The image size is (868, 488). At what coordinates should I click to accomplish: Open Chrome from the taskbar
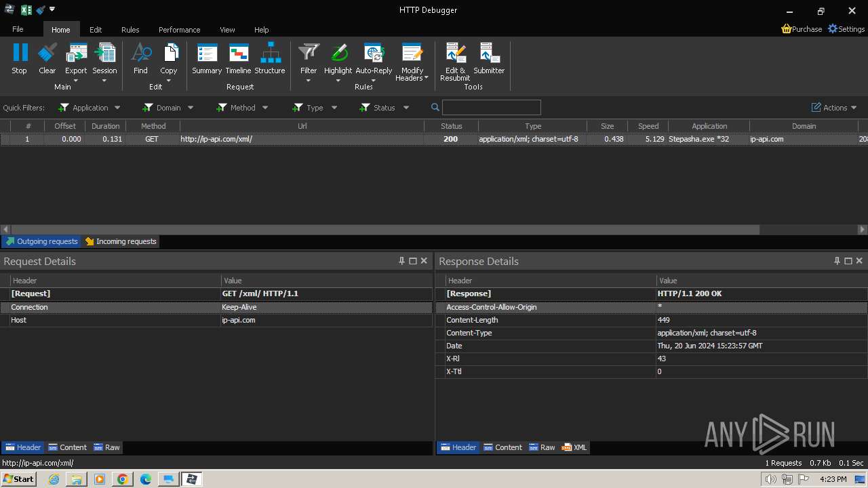(x=122, y=479)
